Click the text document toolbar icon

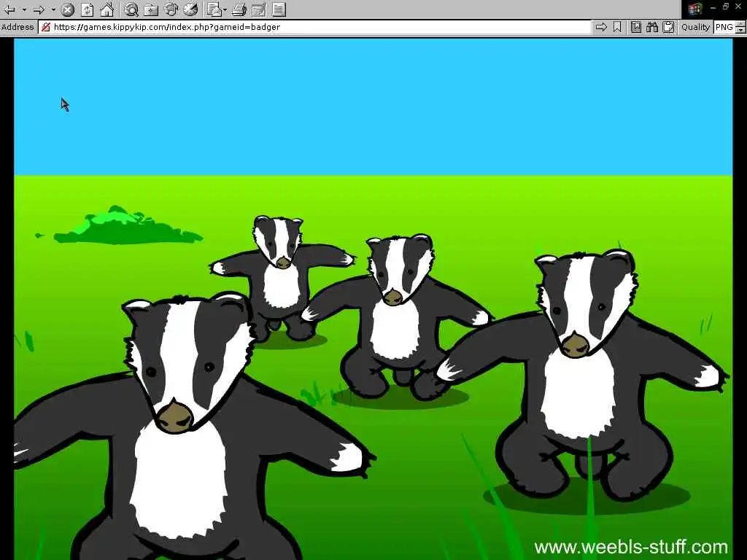[x=279, y=9]
